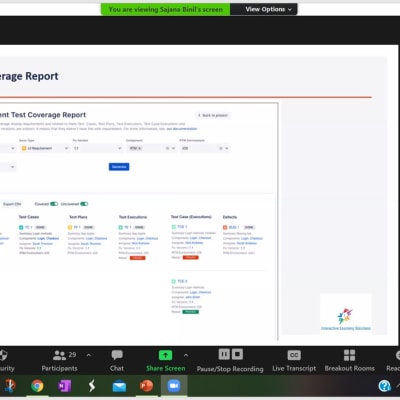Click the participant count 29
This screenshot has width=400, height=400.
pyautogui.click(x=72, y=355)
